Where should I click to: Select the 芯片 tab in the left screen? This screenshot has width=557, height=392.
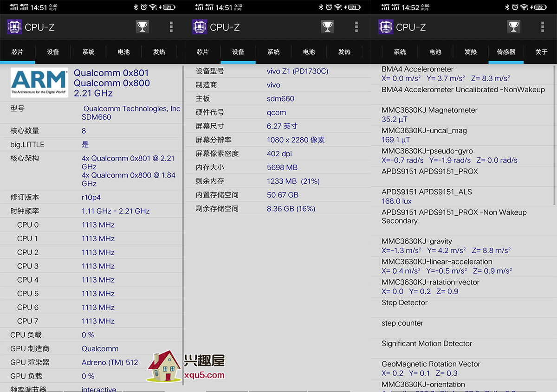(18, 52)
